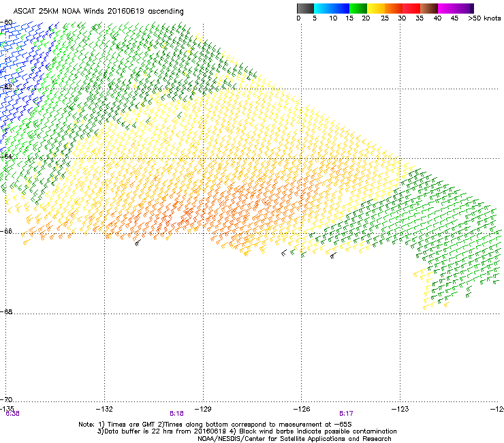Screen dimensions: 504x443
Task: Click the latitude label '-60'
Action: tap(6, 22)
